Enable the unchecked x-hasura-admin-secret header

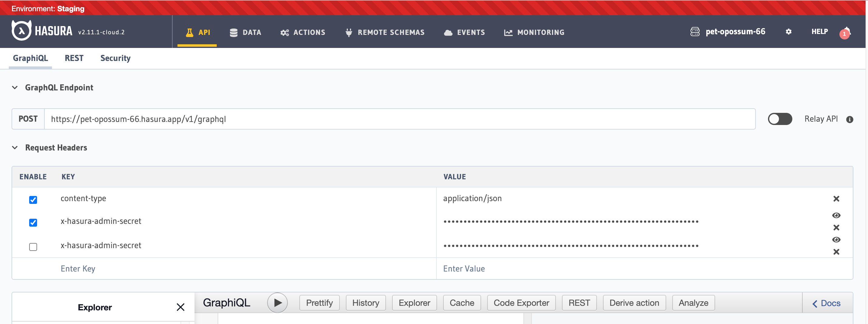pos(33,247)
